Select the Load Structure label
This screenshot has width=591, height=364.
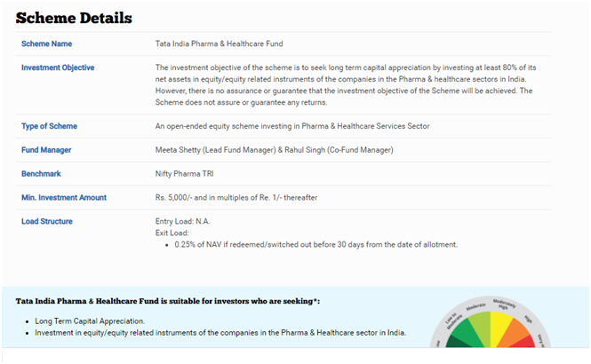tap(47, 221)
